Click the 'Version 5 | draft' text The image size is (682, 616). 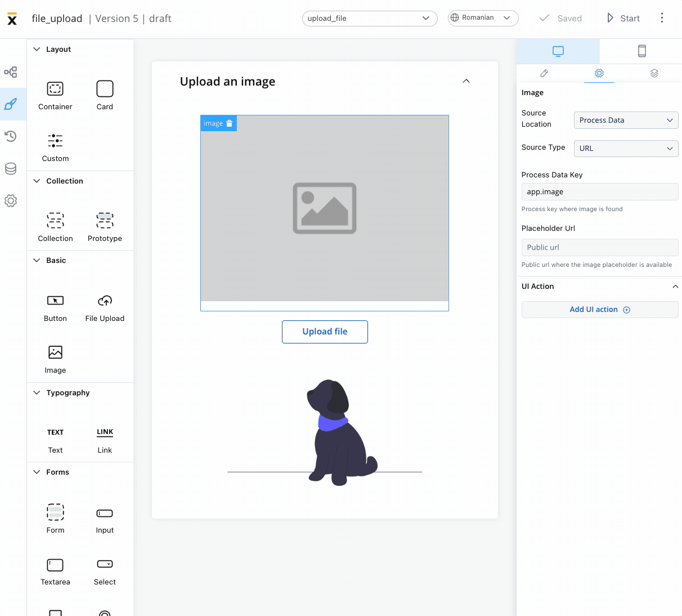point(133,19)
